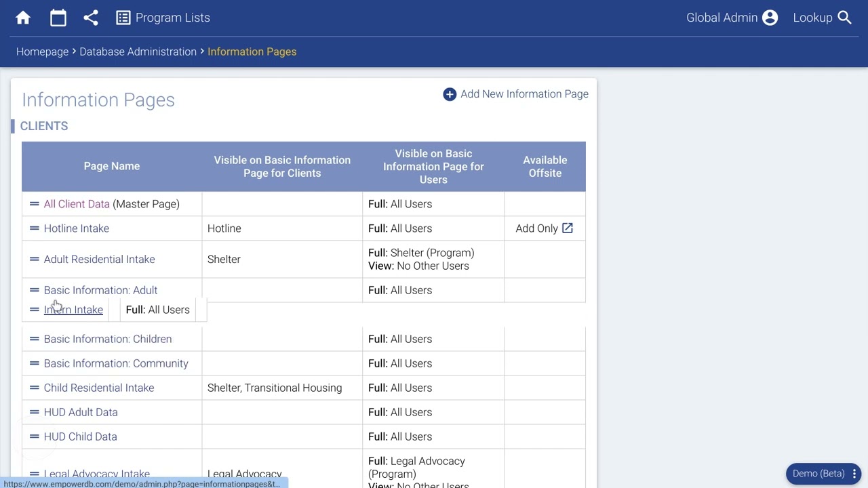The height and width of the screenshot is (488, 868).
Task: Open the three-dot menu on Demo badge
Action: click(854, 473)
